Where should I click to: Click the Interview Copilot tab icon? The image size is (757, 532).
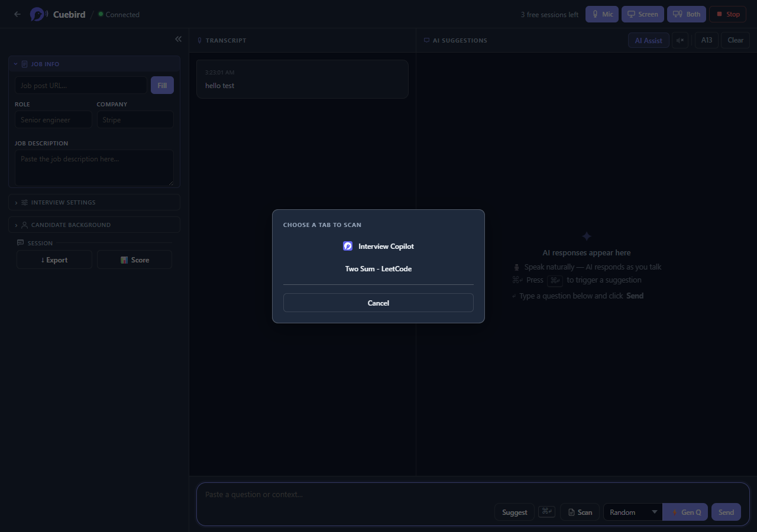[348, 246]
